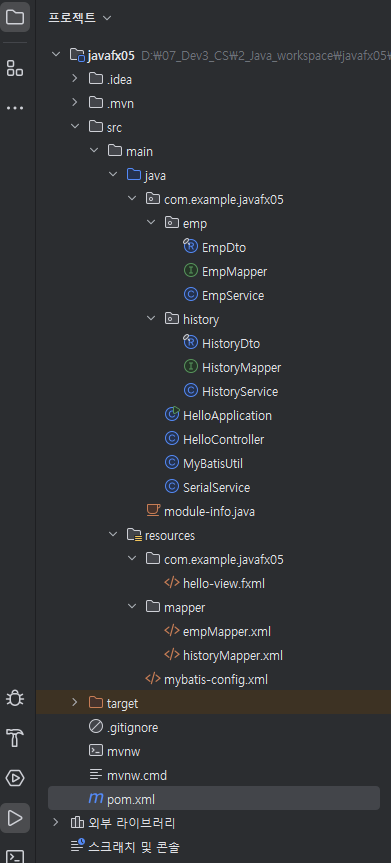Click the pom.xml Maven icon

click(96, 798)
